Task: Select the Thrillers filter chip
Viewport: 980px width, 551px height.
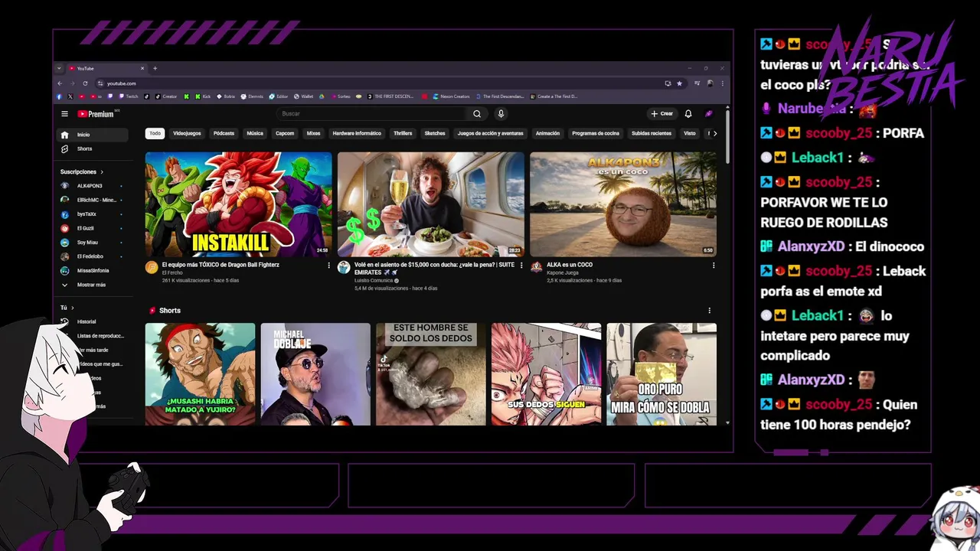Action: [403, 133]
